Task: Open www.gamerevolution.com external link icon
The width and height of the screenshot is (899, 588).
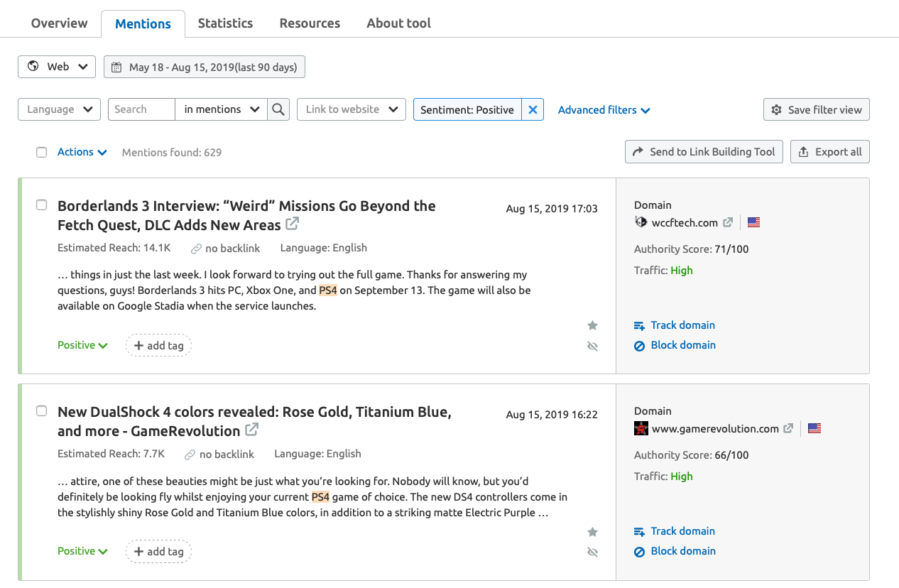Action: click(x=788, y=428)
